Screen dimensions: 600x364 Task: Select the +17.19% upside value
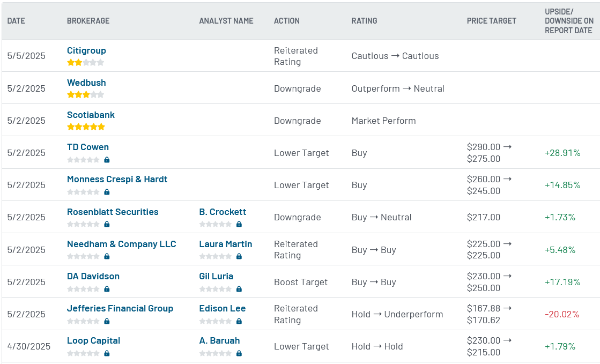(x=562, y=282)
